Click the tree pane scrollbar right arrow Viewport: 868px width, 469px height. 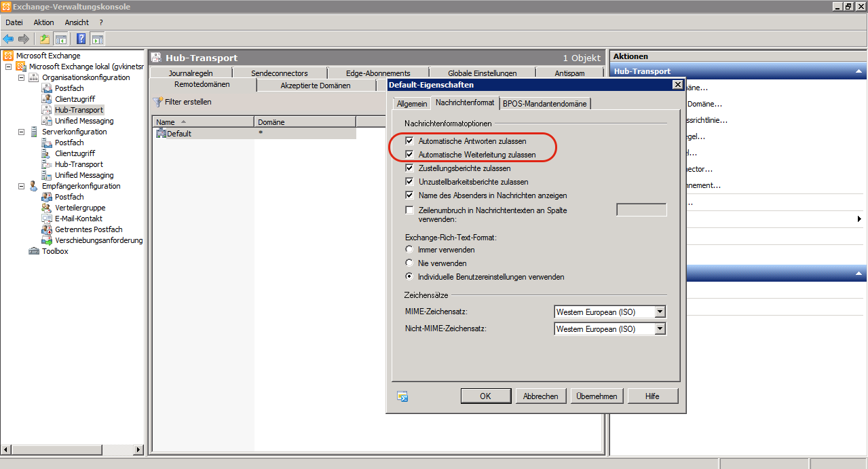[139, 449]
